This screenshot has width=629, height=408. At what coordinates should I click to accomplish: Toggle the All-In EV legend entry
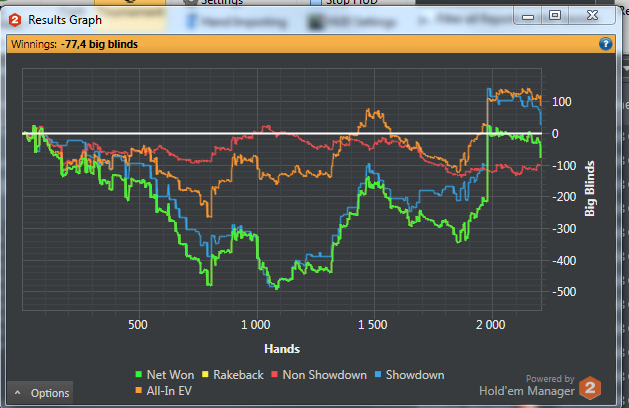164,391
